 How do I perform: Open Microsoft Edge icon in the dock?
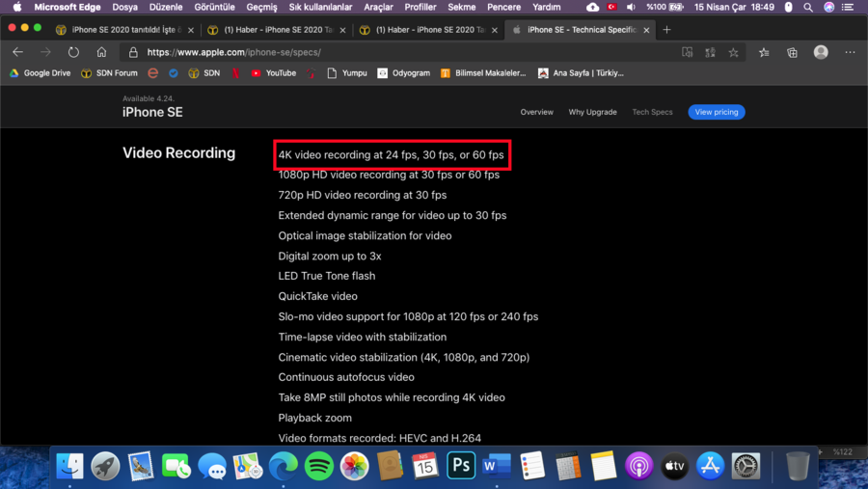click(284, 466)
